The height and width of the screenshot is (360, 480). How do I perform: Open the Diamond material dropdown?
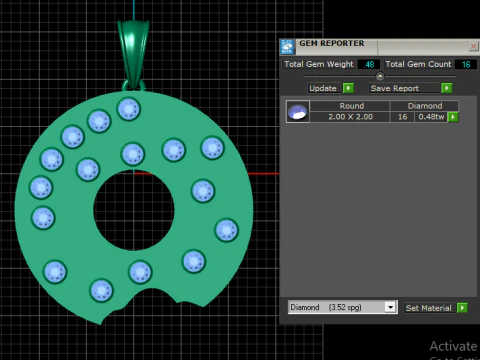[390, 307]
